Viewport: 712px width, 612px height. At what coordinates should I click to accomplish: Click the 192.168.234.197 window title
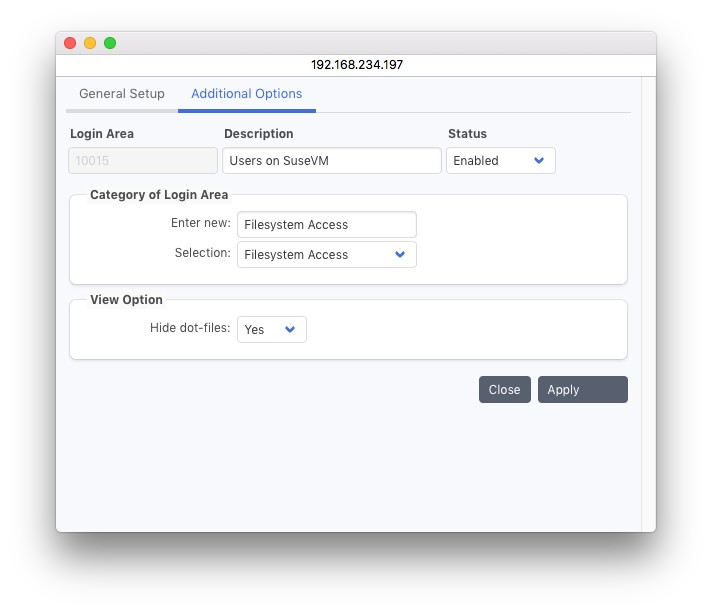[x=357, y=64]
